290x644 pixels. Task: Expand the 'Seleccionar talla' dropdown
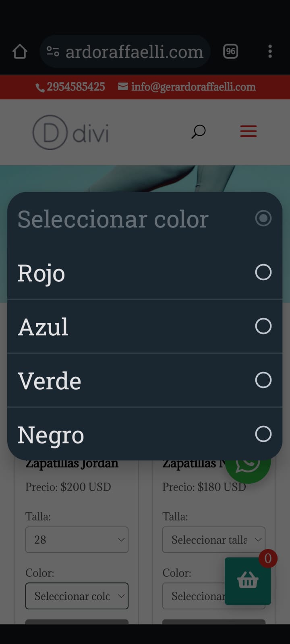pos(214,540)
